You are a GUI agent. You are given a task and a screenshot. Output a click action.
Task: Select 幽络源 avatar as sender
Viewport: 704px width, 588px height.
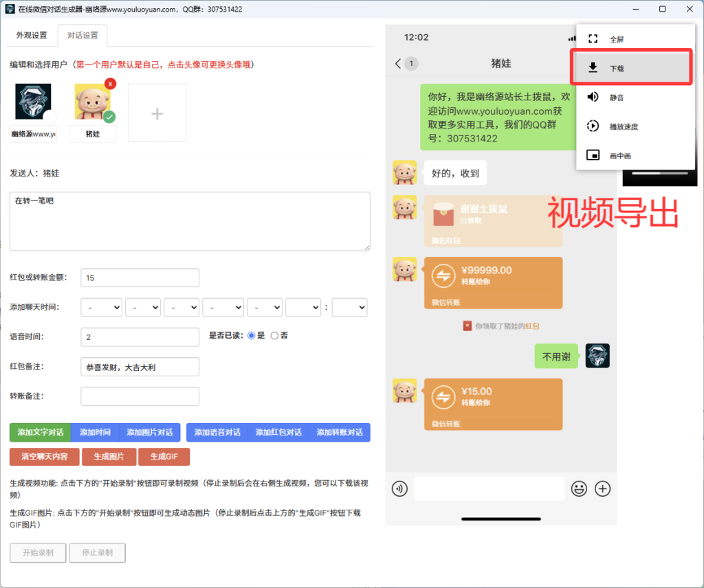click(x=33, y=102)
